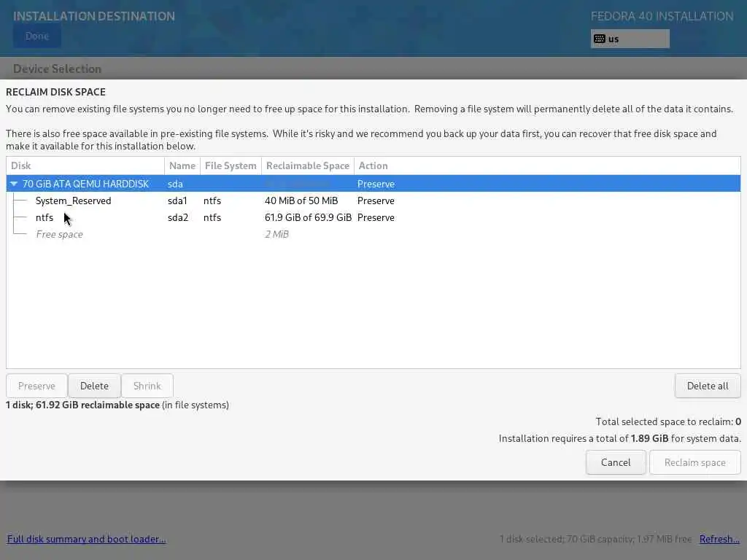Click the Name column header
This screenshot has width=747, height=560.
click(182, 166)
